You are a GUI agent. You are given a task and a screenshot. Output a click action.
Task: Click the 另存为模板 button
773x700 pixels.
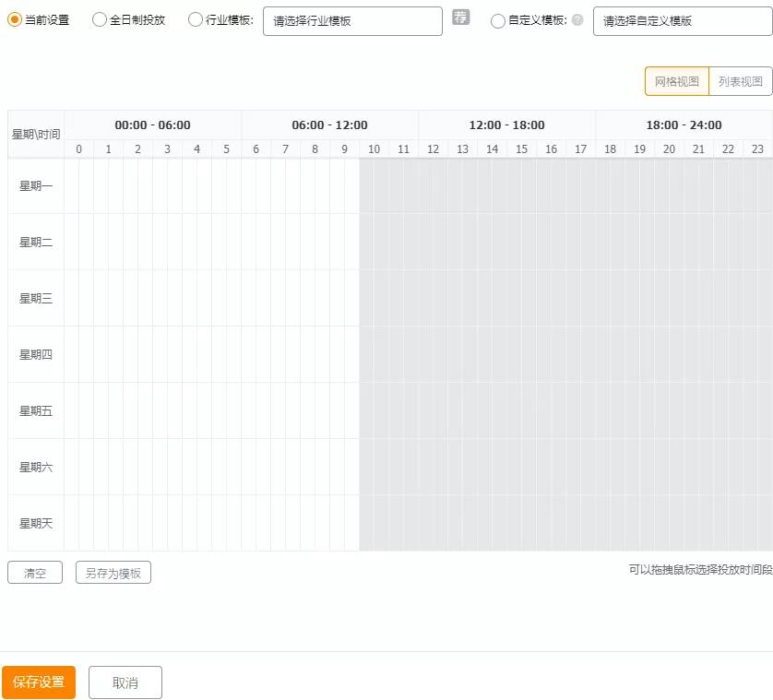coord(113,572)
